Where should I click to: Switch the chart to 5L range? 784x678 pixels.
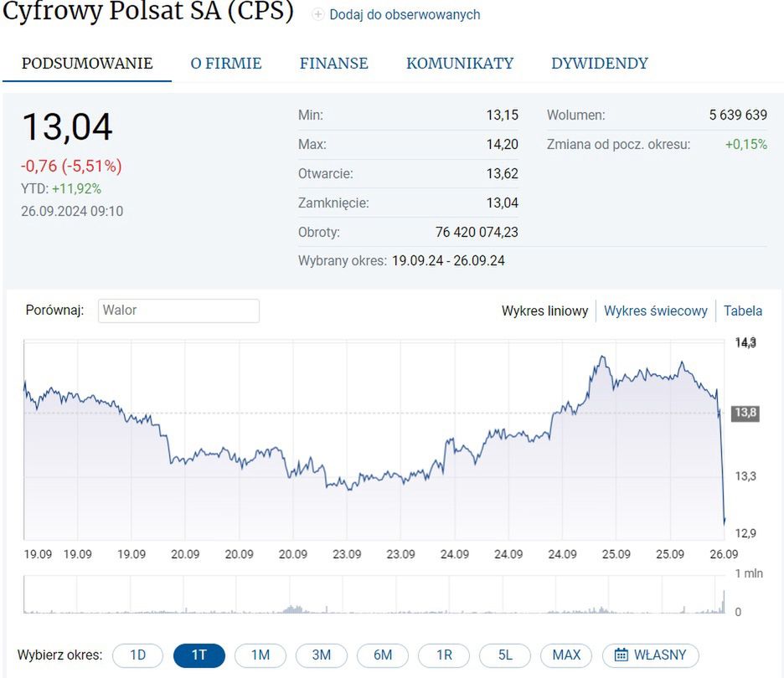coord(505,655)
